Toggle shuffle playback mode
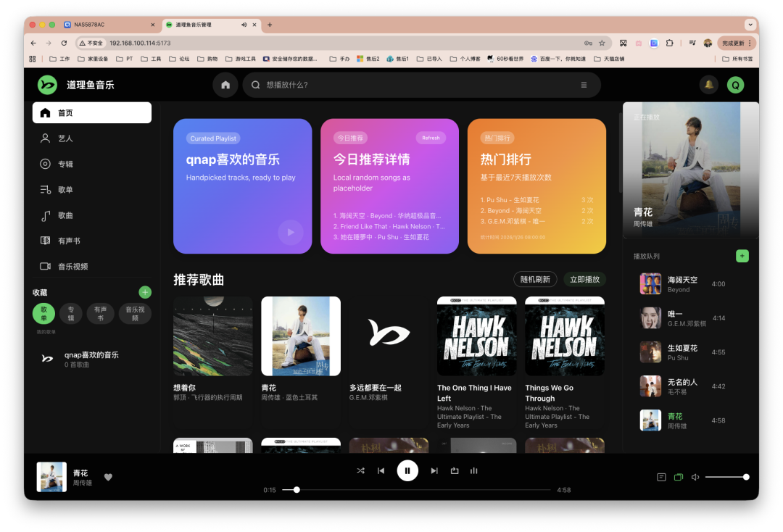Screen dimensions: 783x532 360,470
